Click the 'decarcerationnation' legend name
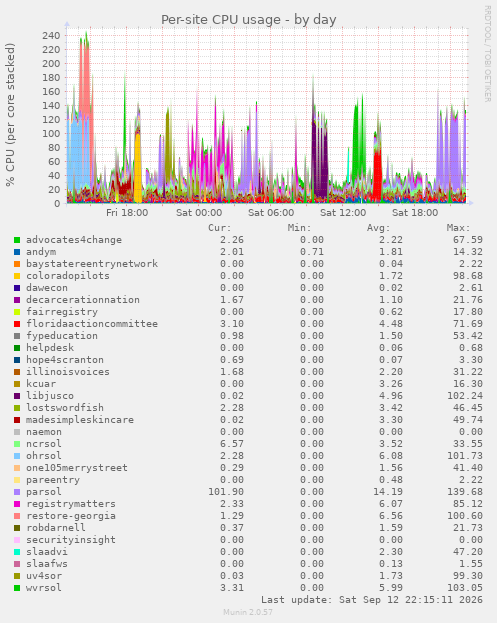This screenshot has height=623, width=497. point(83,300)
